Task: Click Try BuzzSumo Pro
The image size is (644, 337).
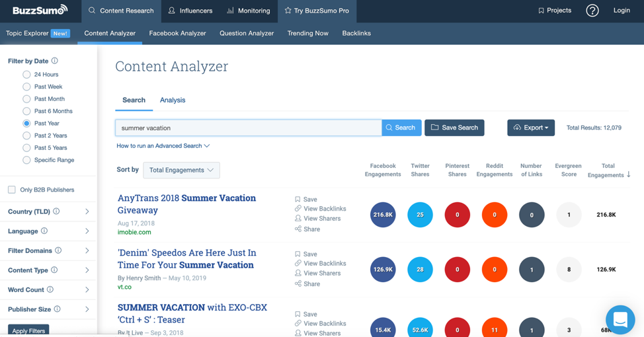Action: coord(317,11)
